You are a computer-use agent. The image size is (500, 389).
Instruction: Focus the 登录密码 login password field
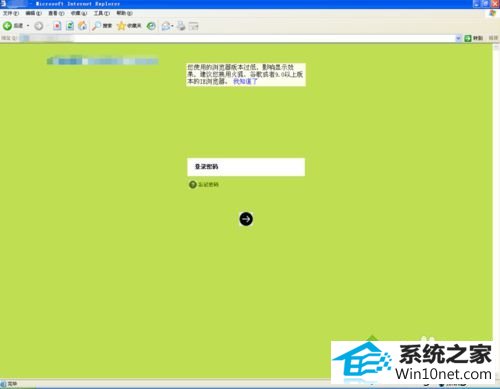point(246,167)
